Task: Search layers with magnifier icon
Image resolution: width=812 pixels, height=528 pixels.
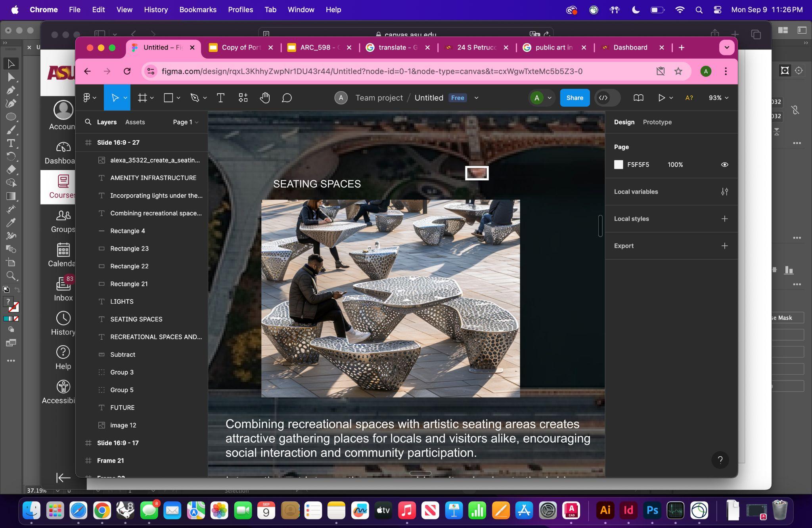Action: click(88, 122)
